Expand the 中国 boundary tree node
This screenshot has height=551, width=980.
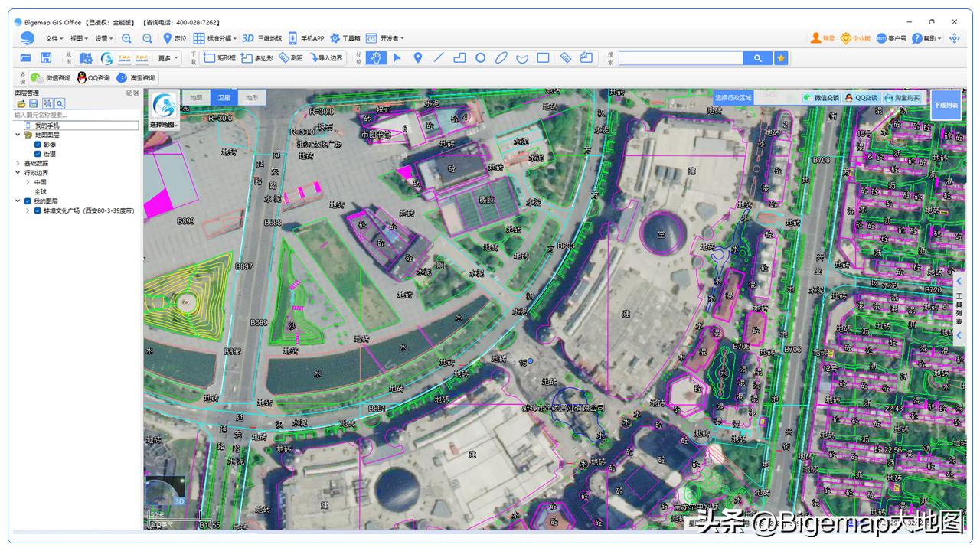pyautogui.click(x=28, y=182)
